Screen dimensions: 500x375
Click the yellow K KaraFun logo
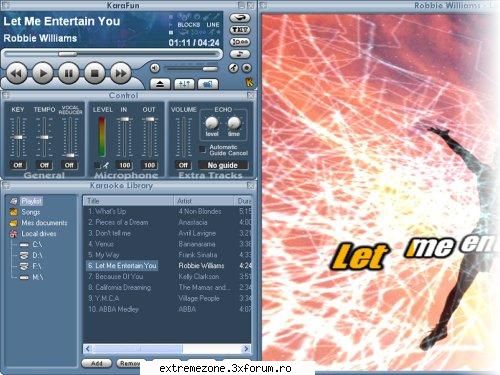[249, 82]
